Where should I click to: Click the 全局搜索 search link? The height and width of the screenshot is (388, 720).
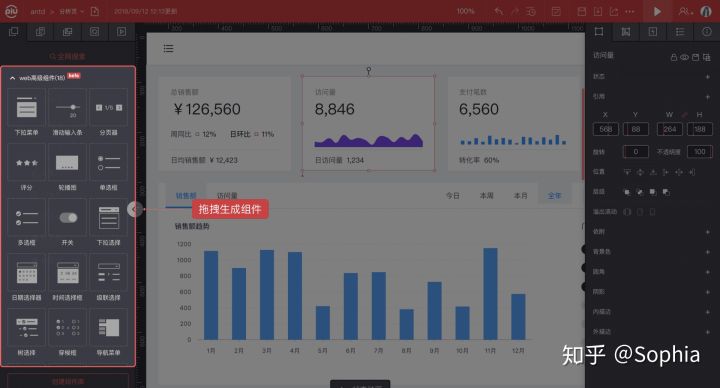click(x=68, y=56)
